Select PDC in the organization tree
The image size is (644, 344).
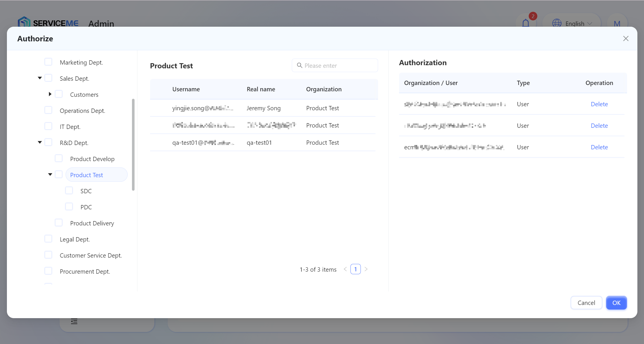pyautogui.click(x=86, y=207)
